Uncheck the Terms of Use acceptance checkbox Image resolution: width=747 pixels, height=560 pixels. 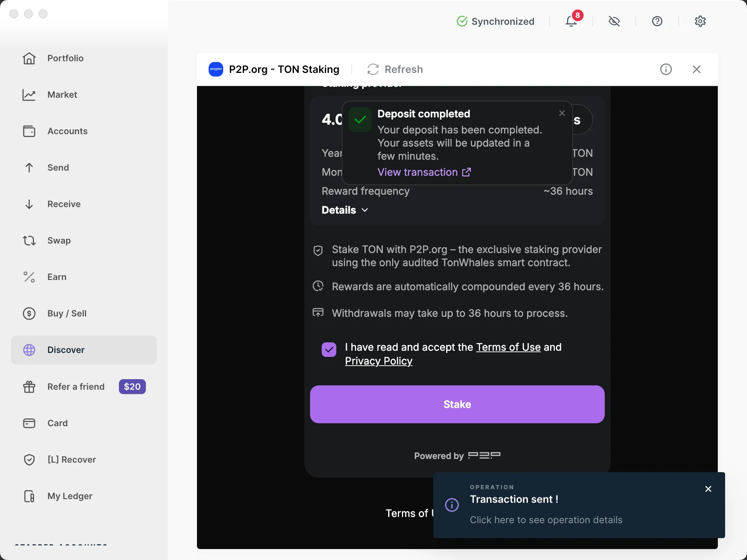point(329,350)
